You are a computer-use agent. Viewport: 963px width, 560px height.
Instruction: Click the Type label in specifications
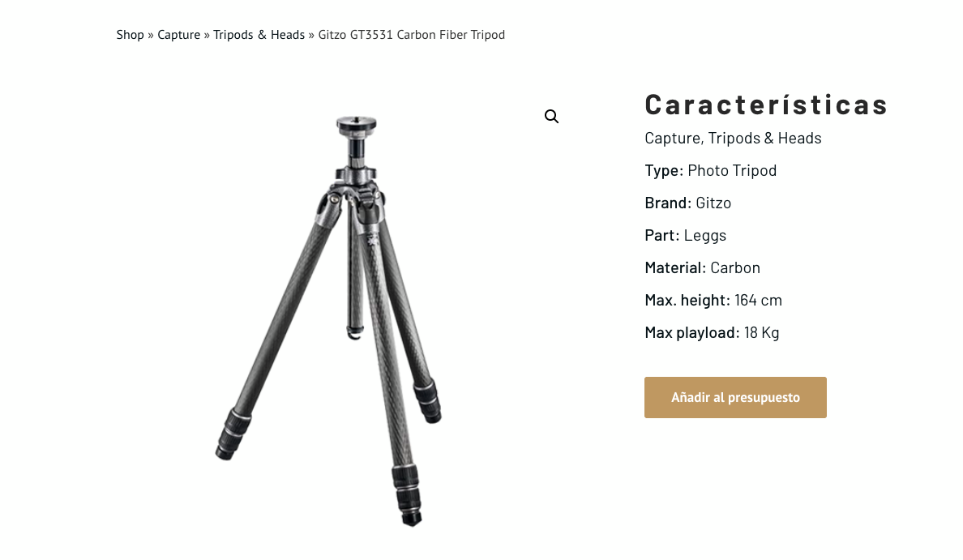pyautogui.click(x=663, y=171)
